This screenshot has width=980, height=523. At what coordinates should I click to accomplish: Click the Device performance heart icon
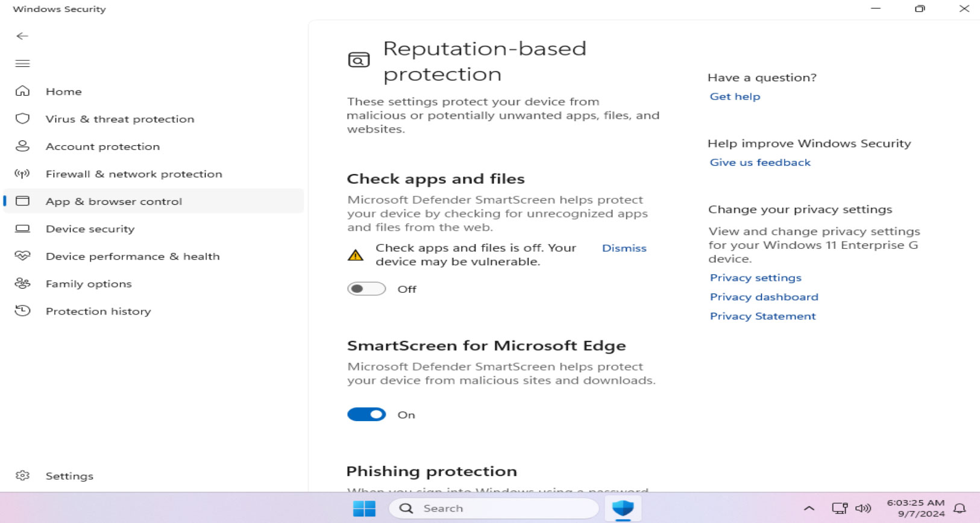pos(22,256)
